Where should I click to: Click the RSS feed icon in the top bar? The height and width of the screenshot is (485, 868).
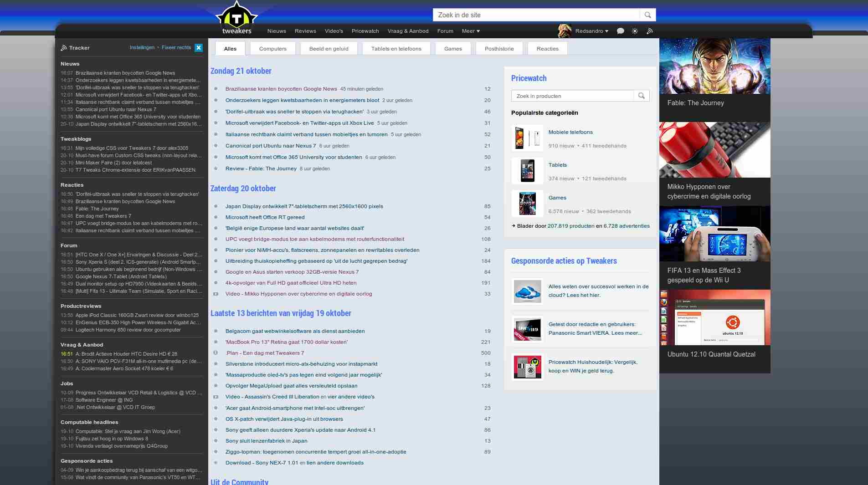point(649,31)
